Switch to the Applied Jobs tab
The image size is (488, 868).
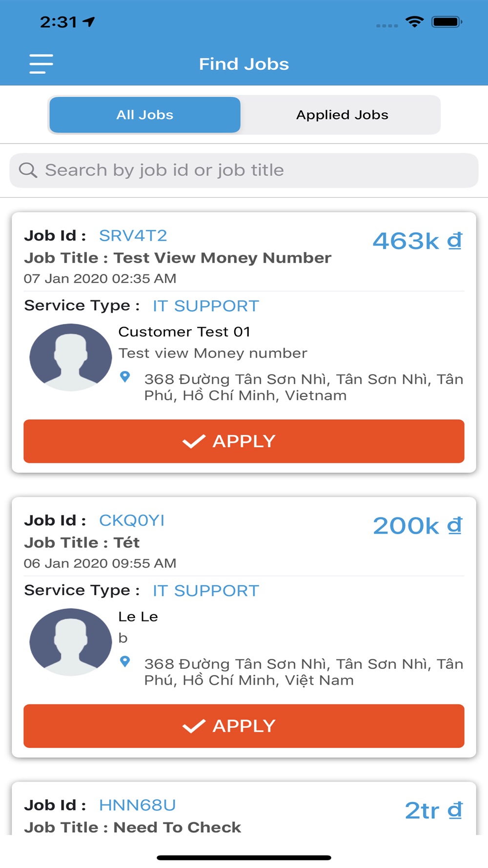[342, 115]
